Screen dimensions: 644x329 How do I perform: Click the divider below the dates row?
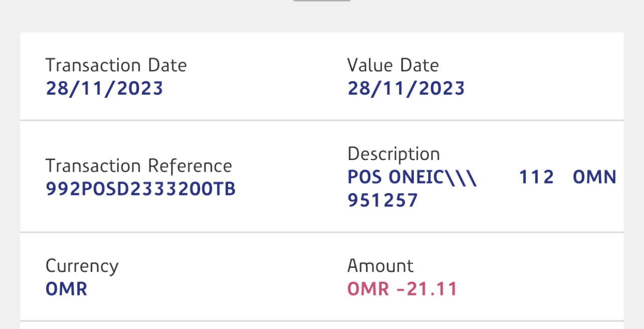(321, 120)
